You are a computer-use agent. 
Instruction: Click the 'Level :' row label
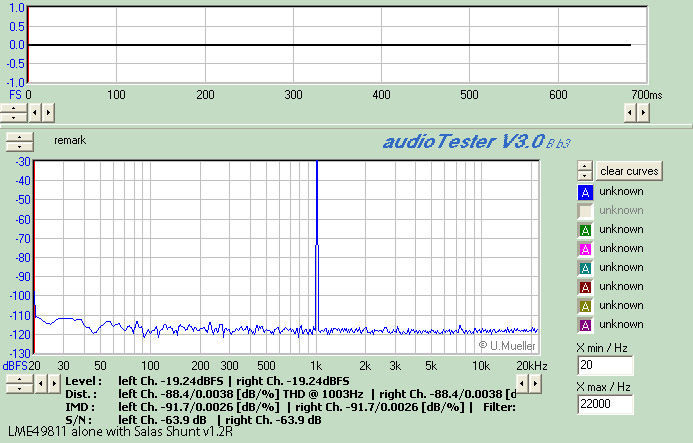click(84, 381)
